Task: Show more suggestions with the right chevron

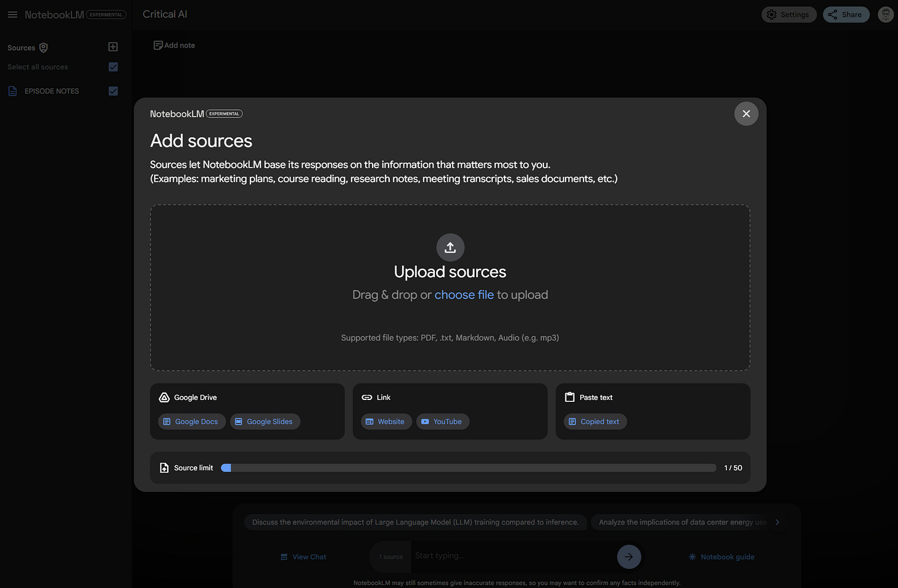Action: click(777, 522)
